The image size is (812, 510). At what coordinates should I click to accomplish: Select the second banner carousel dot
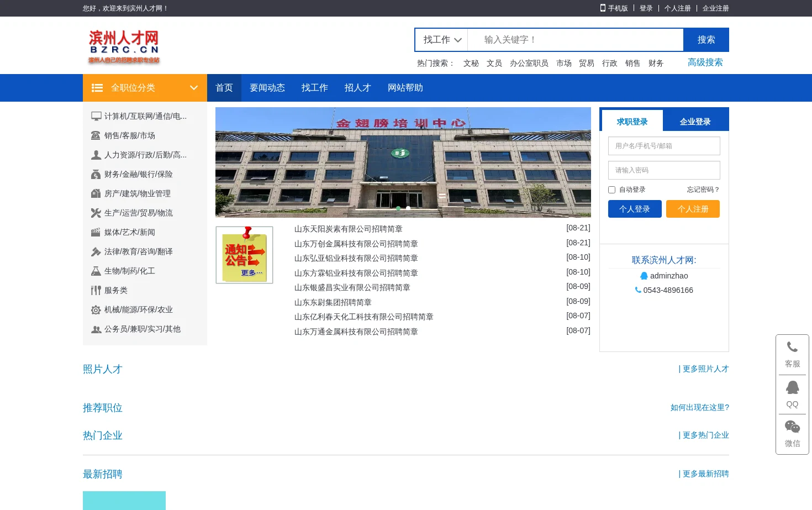pos(408,208)
